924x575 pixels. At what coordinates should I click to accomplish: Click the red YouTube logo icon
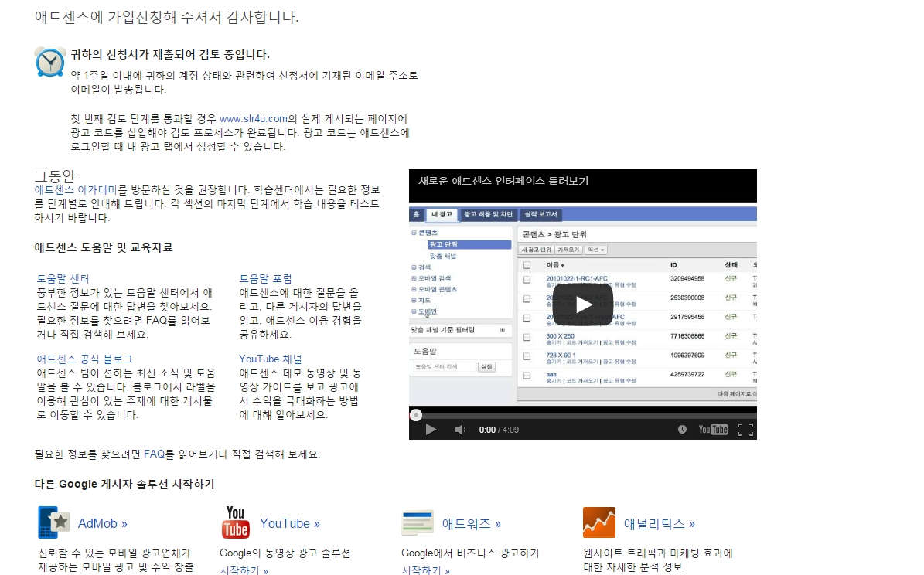pos(236,522)
